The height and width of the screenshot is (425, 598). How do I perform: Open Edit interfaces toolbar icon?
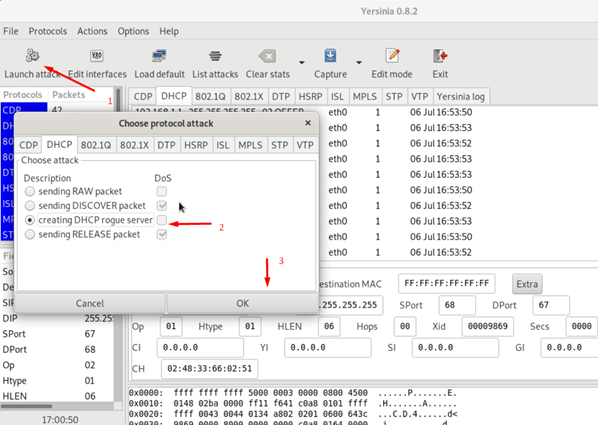click(x=97, y=56)
